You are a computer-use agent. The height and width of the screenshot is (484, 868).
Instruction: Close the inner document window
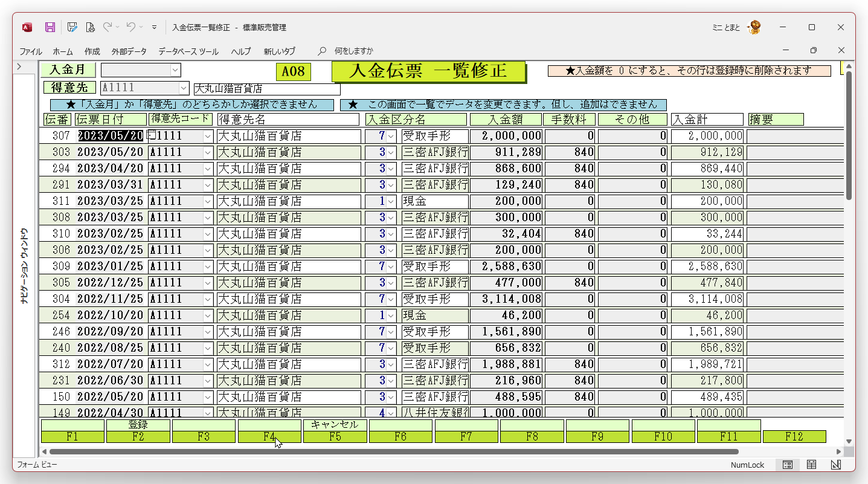(841, 51)
